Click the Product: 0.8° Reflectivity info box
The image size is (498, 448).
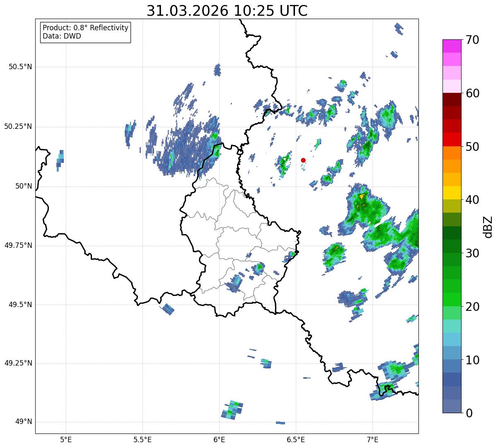86,32
